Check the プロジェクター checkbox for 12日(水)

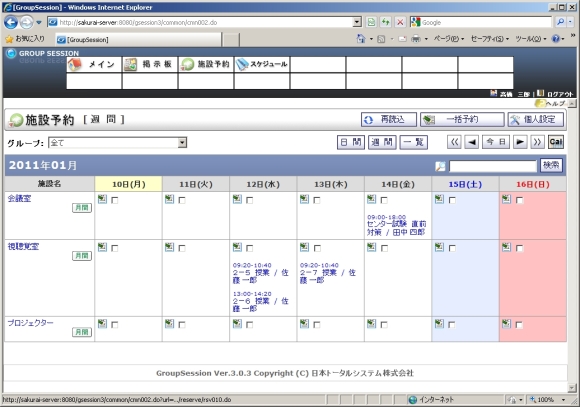pyautogui.click(x=249, y=325)
